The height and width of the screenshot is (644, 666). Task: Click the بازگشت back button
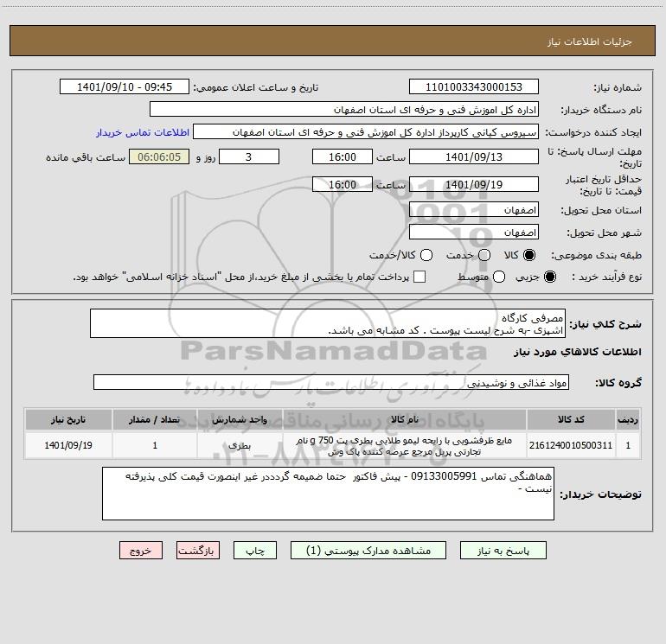point(198,550)
